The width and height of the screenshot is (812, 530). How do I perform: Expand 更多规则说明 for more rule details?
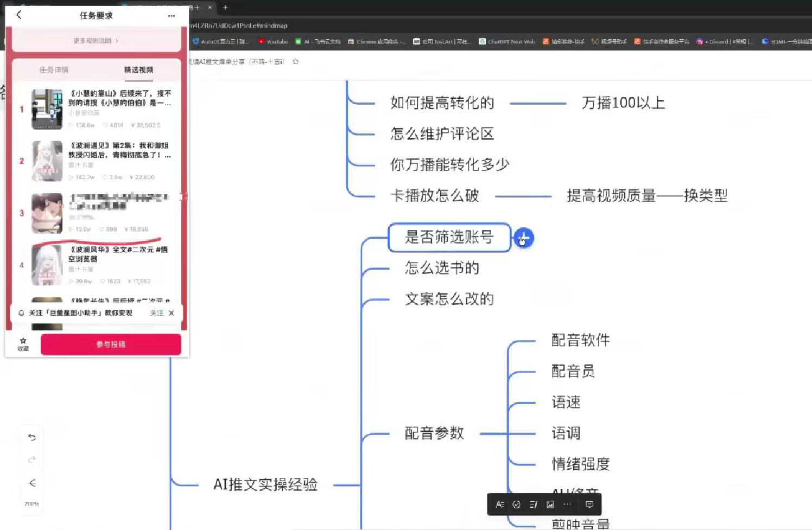pyautogui.click(x=96, y=40)
